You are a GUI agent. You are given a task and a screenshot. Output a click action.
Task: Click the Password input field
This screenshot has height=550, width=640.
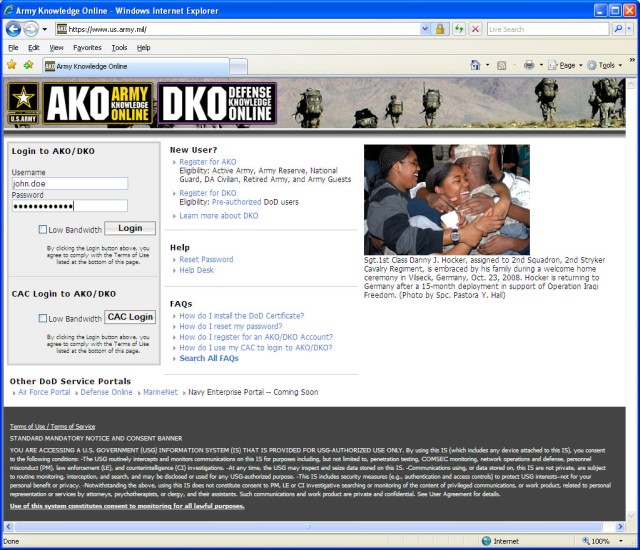point(70,206)
